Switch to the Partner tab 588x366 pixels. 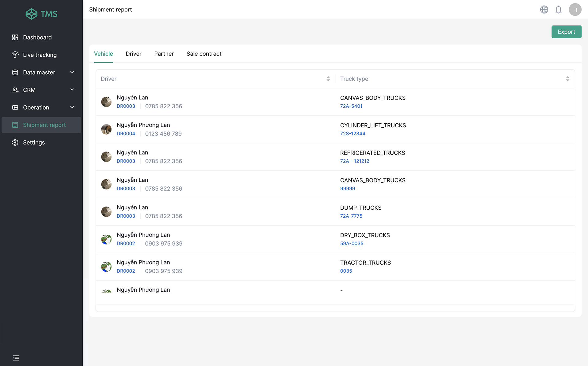point(164,54)
